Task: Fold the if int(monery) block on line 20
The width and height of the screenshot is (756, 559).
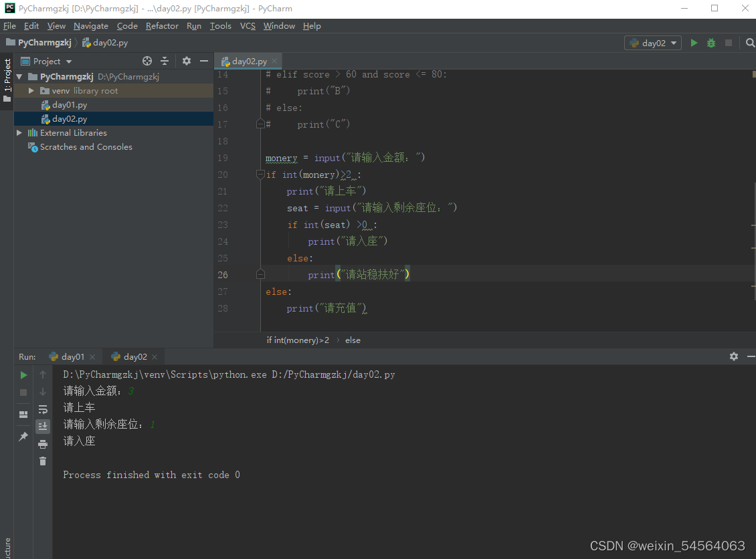Action: point(260,175)
